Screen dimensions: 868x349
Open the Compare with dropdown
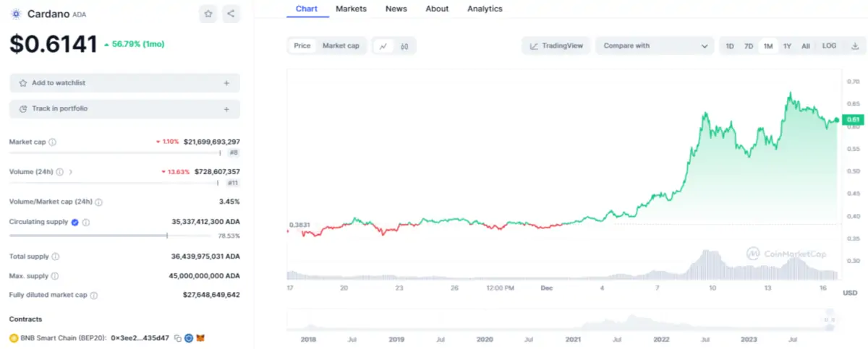[x=655, y=46]
